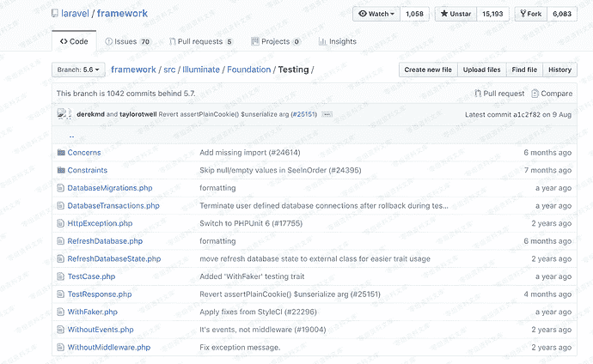Click the Create new file button
Screen dimensions: 593x364
click(x=427, y=70)
